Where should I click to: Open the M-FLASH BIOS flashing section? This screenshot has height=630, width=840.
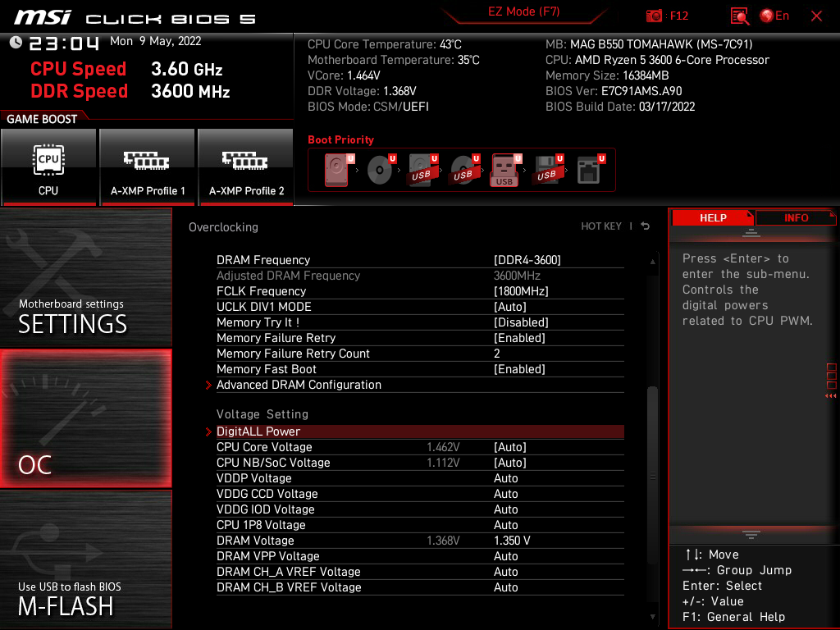point(85,559)
